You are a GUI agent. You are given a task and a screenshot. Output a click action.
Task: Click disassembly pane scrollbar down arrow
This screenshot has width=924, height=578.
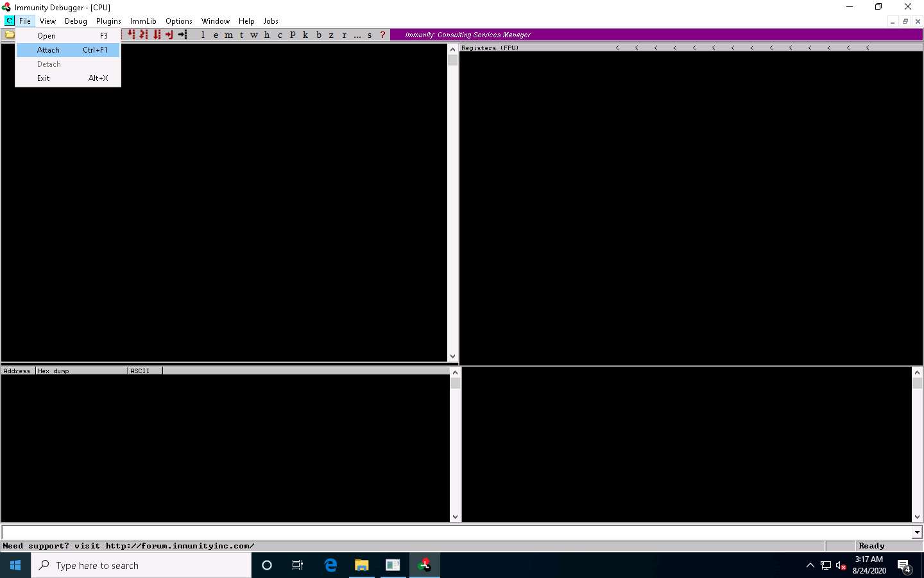[x=452, y=356]
